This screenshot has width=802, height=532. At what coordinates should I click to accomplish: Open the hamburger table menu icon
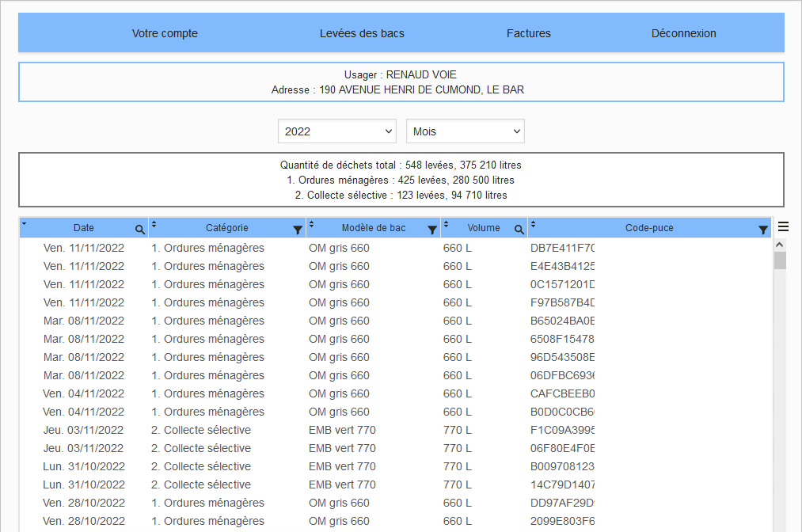(x=783, y=227)
